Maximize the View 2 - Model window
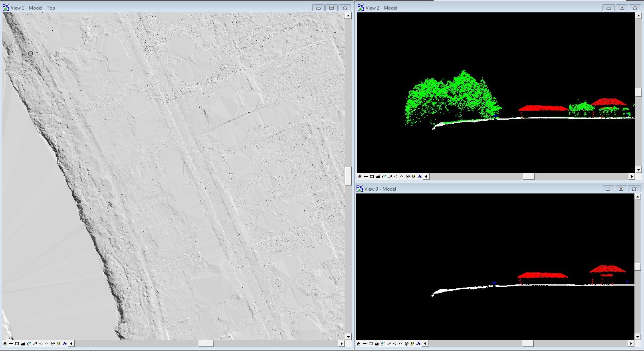644x351 pixels. click(622, 8)
